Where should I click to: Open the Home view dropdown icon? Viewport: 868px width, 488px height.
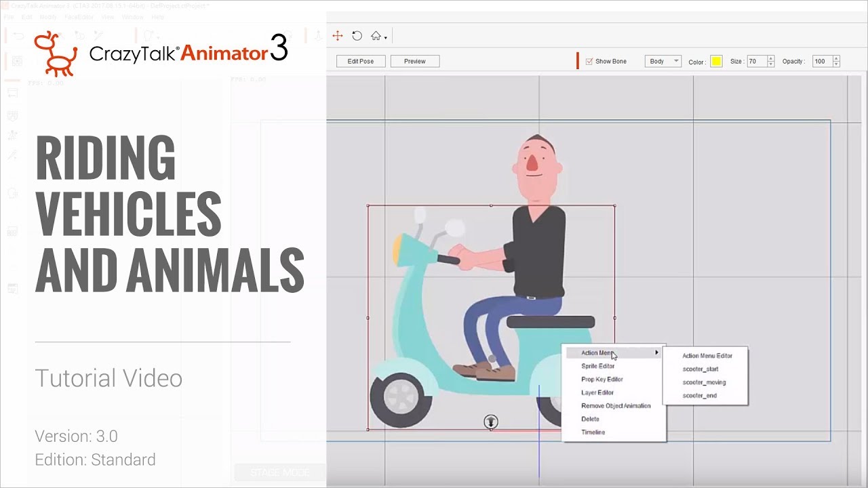(378, 37)
